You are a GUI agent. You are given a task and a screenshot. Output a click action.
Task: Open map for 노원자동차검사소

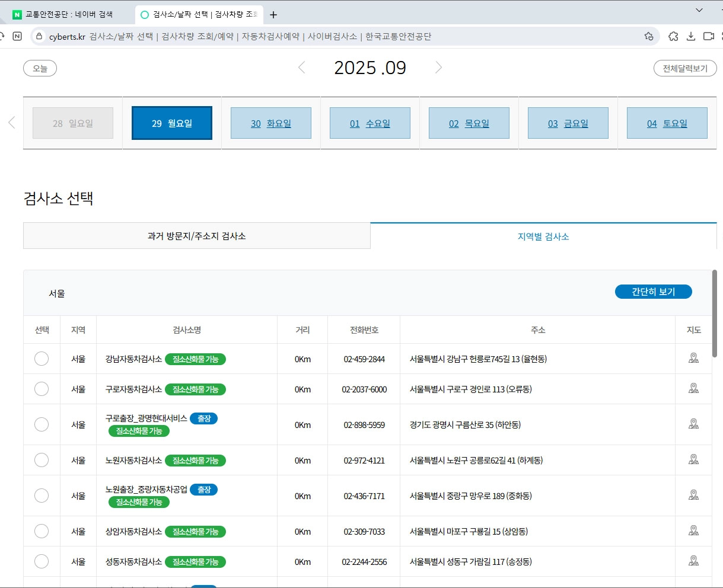(693, 459)
